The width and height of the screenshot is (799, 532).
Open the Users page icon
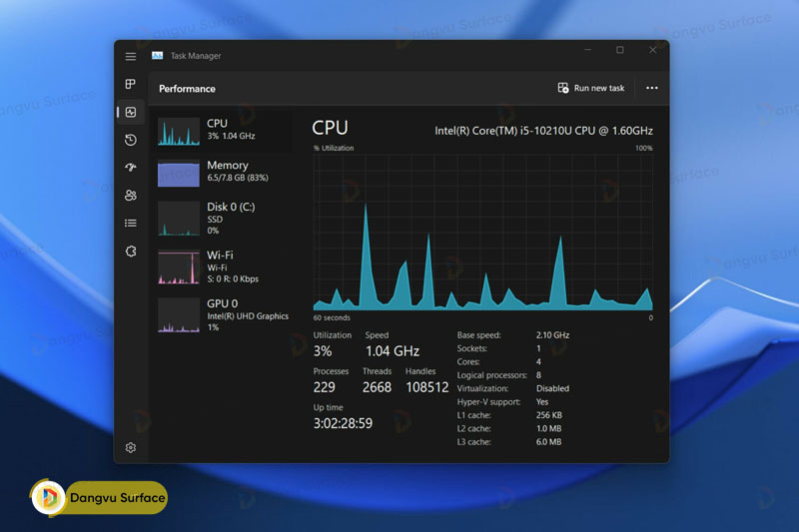tap(131, 195)
